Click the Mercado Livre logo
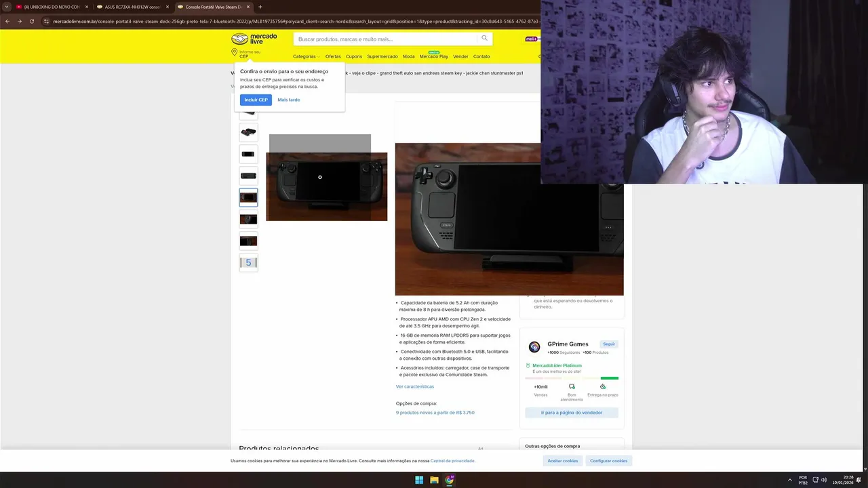This screenshot has width=868, height=488. pyautogui.click(x=254, y=39)
